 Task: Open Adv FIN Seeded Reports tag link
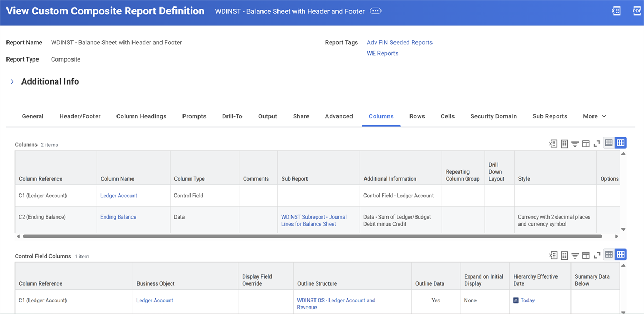399,42
